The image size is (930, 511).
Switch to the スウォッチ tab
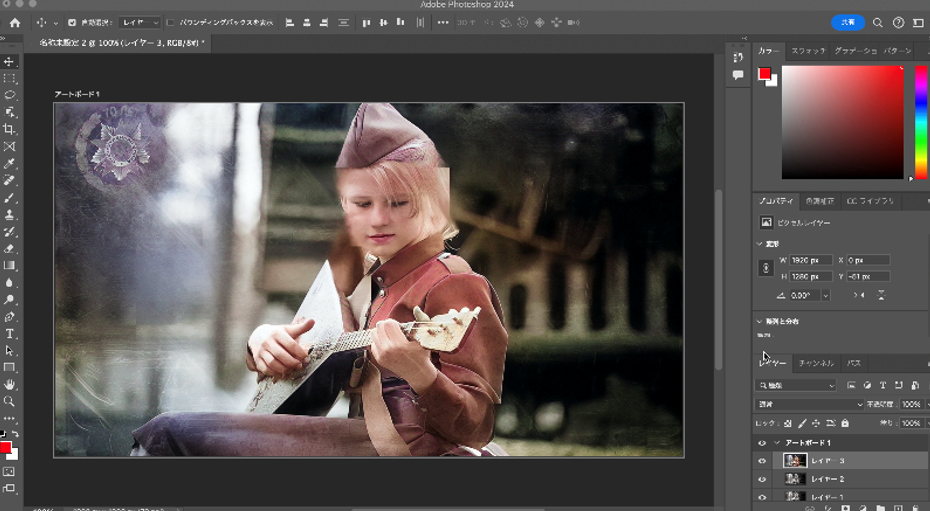tap(807, 50)
